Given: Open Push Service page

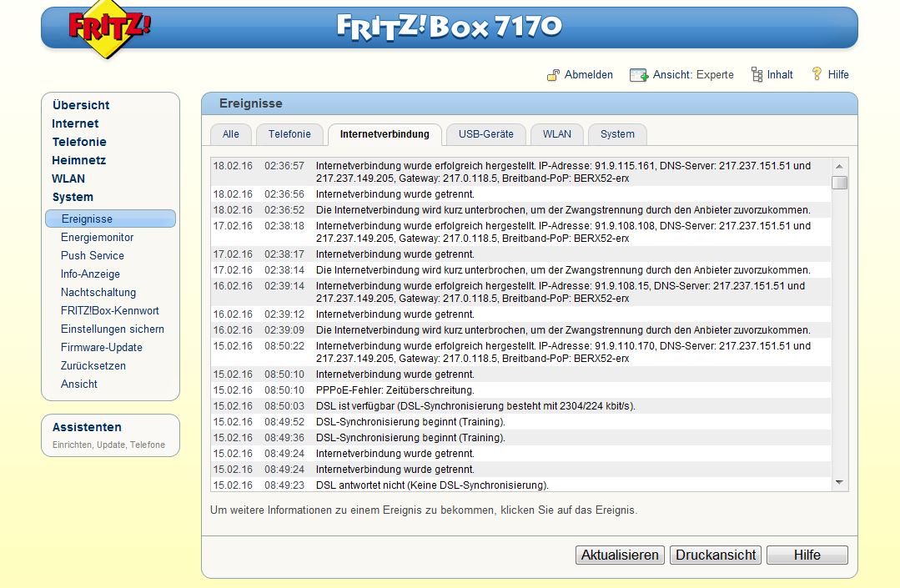Looking at the screenshot, I should coord(93,255).
